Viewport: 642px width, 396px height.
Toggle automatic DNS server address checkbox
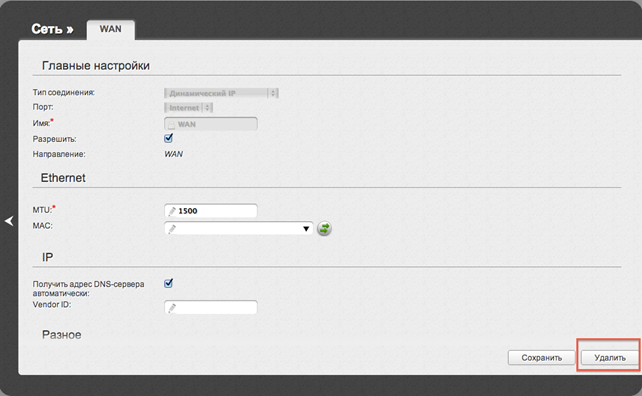click(x=168, y=283)
